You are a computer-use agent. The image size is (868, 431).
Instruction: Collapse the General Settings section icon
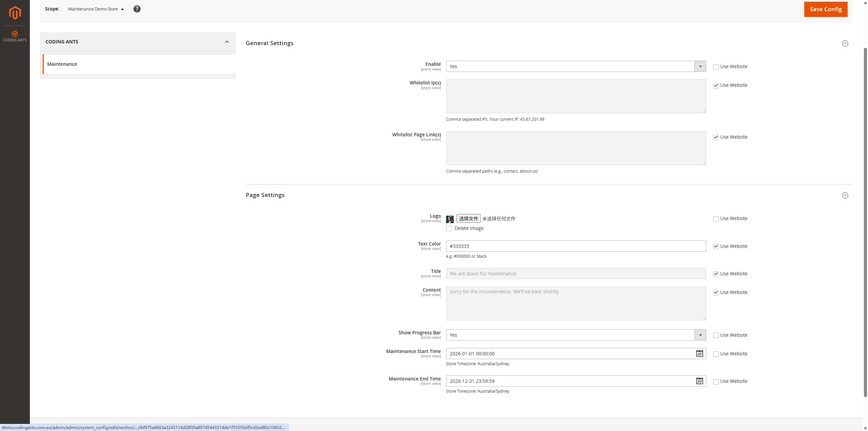pyautogui.click(x=845, y=43)
